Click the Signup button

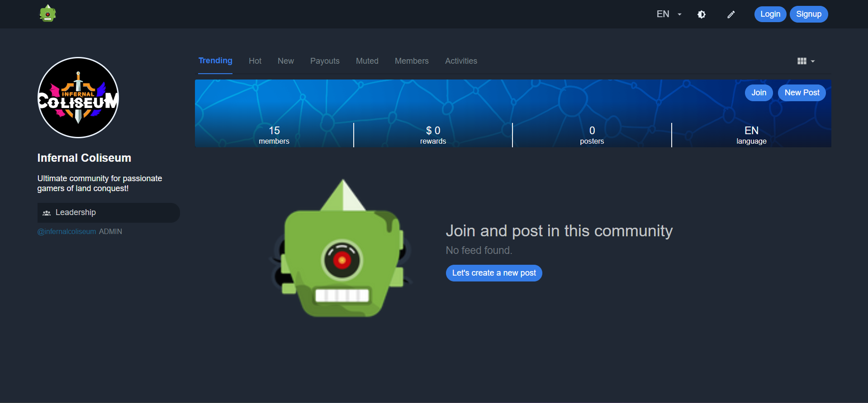click(809, 14)
